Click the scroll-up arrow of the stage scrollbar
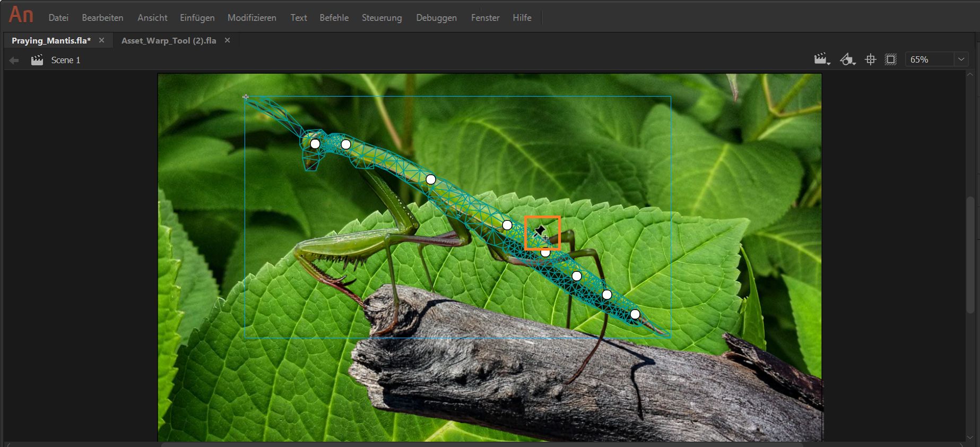 tap(970, 75)
